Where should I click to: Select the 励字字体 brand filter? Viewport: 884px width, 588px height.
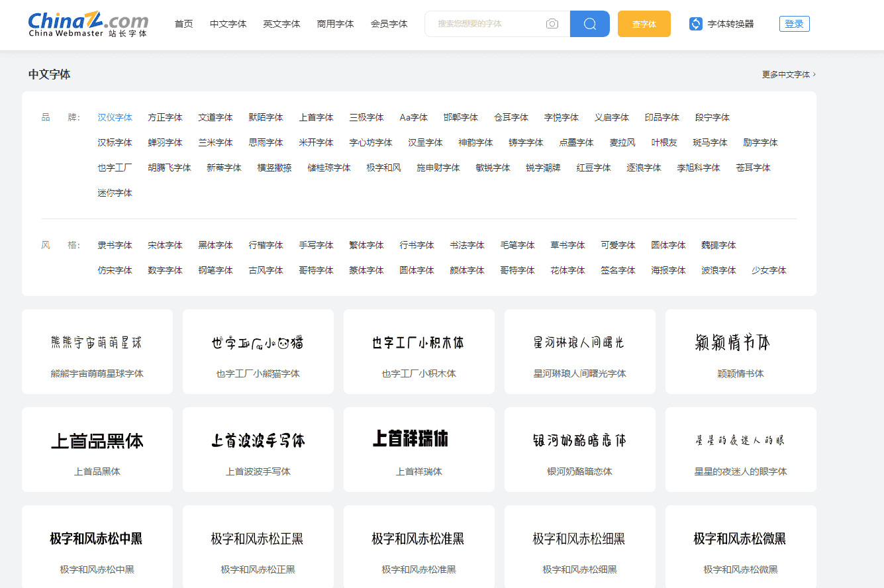pos(761,142)
